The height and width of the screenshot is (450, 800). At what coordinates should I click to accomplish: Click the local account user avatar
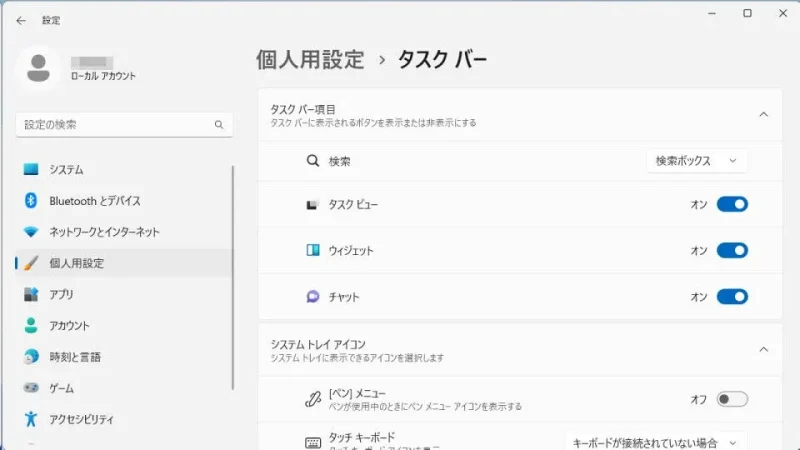point(39,68)
